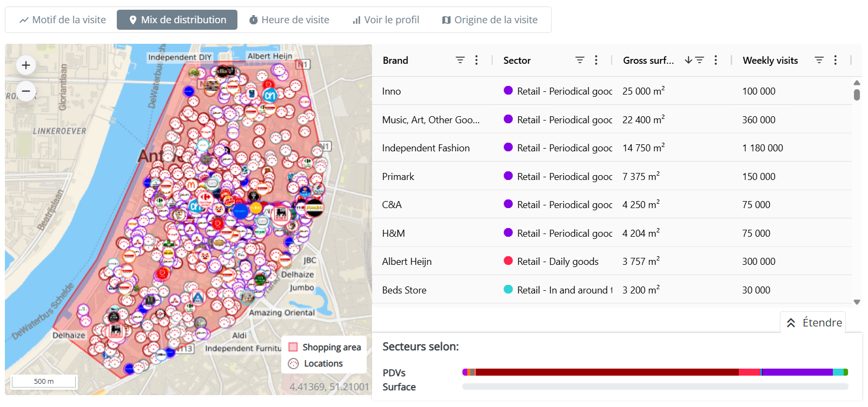
Task: Open Heure de visite tab
Action: [x=289, y=20]
